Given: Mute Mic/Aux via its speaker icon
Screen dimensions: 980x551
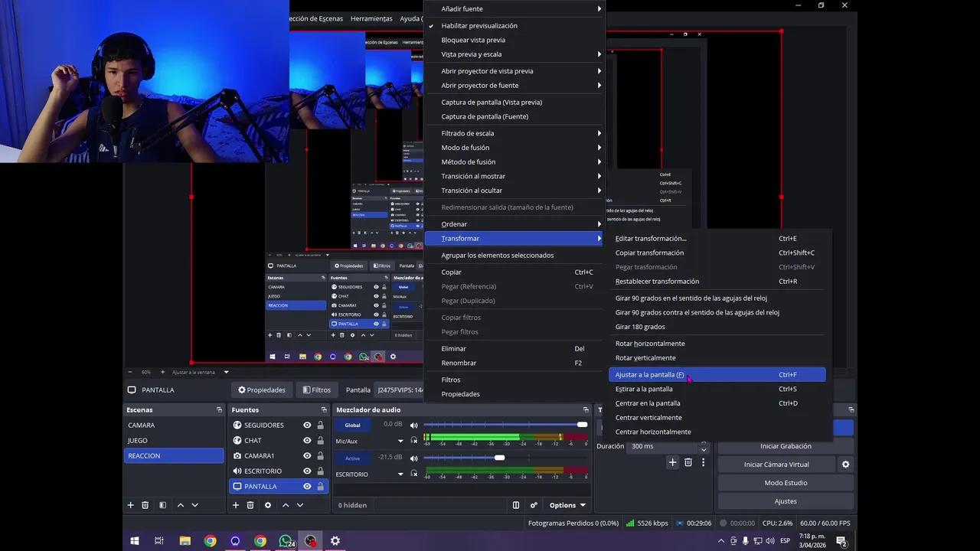Looking at the screenshot, I should pos(414,425).
